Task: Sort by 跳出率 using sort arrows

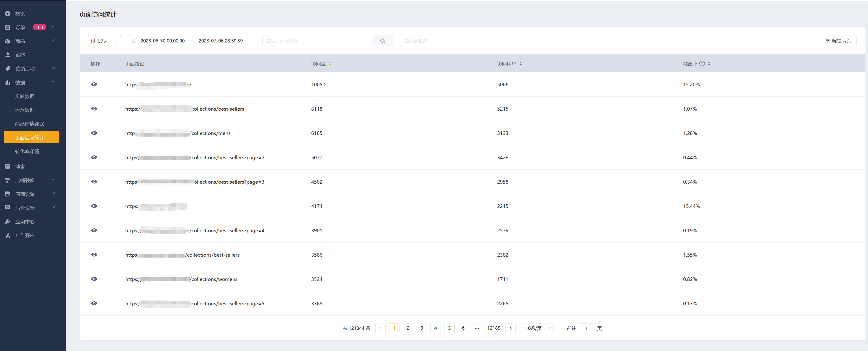Action: [x=709, y=64]
